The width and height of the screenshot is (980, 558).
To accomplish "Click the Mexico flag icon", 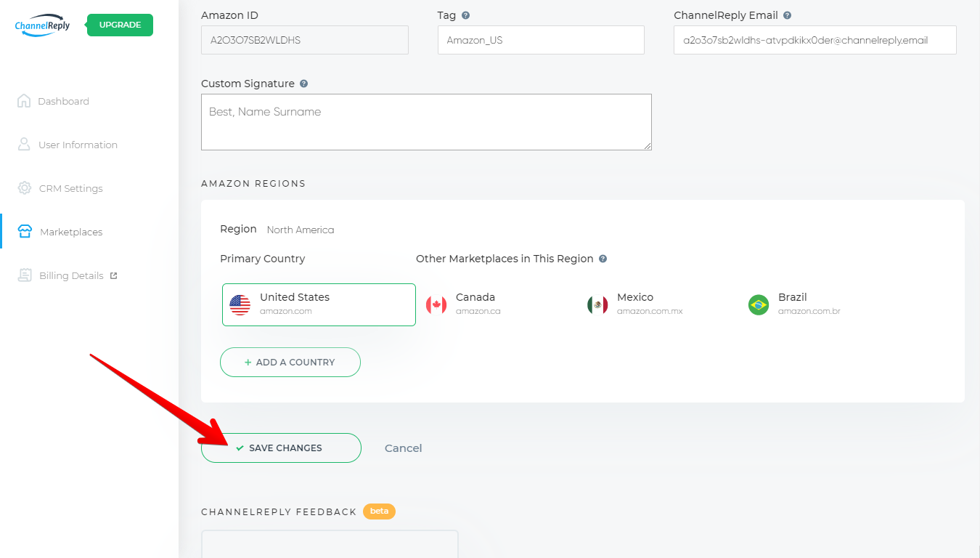I will click(x=597, y=305).
